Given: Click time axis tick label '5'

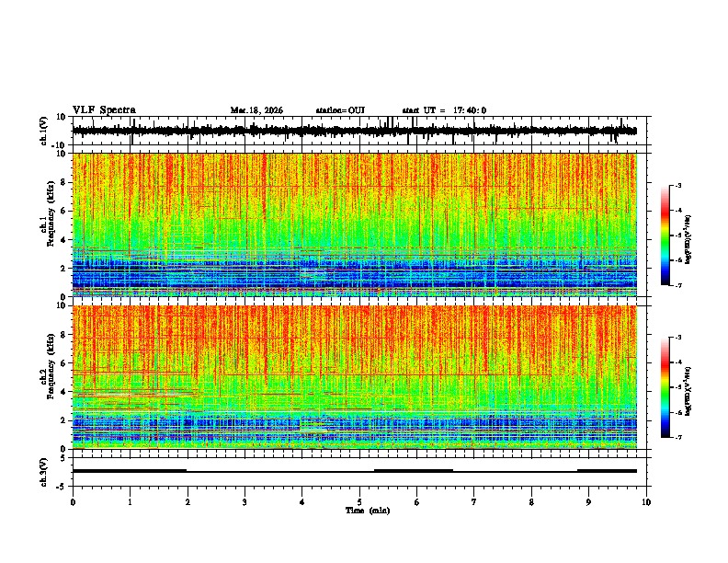Looking at the screenshot, I should click(359, 502).
